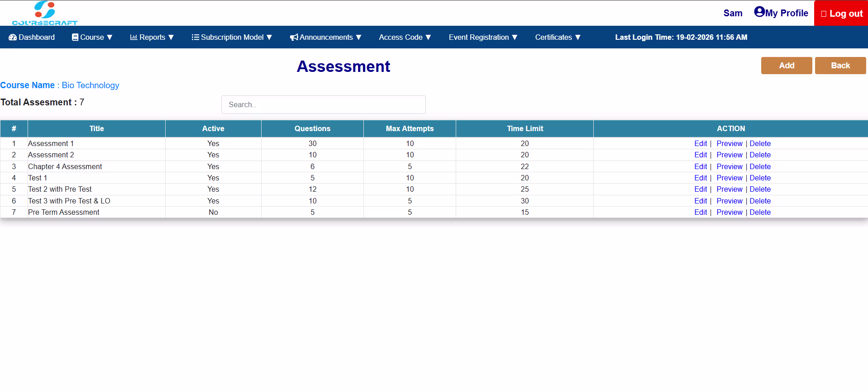Expand the Reports dropdown arrow
The image size is (868, 392).
point(171,38)
